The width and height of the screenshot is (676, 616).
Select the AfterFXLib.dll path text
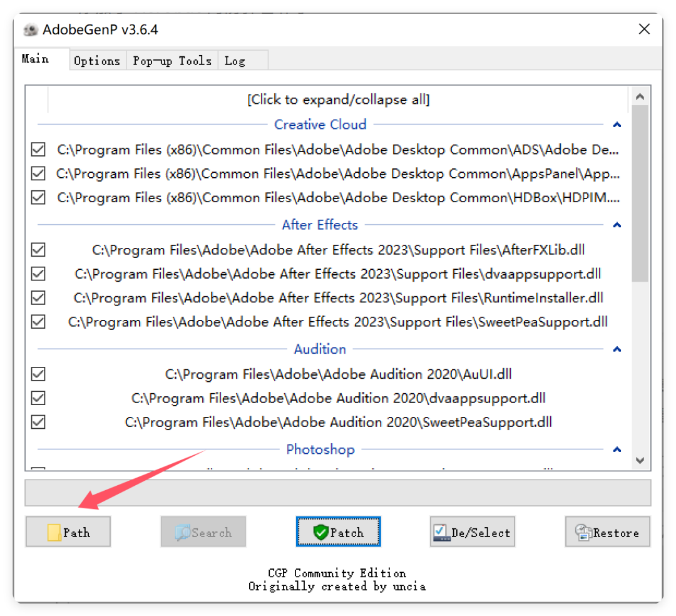pos(339,250)
